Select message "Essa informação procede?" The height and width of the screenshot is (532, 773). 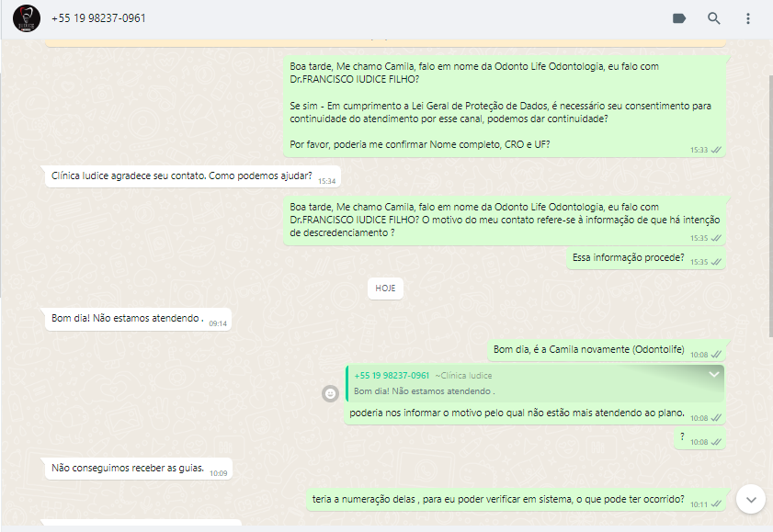[646, 258]
